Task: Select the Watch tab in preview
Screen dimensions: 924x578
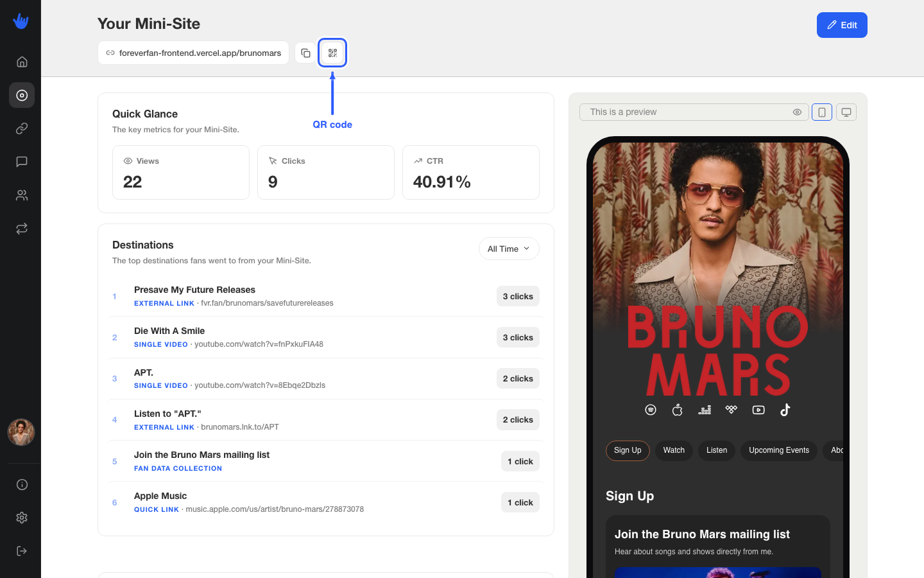Action: (674, 451)
